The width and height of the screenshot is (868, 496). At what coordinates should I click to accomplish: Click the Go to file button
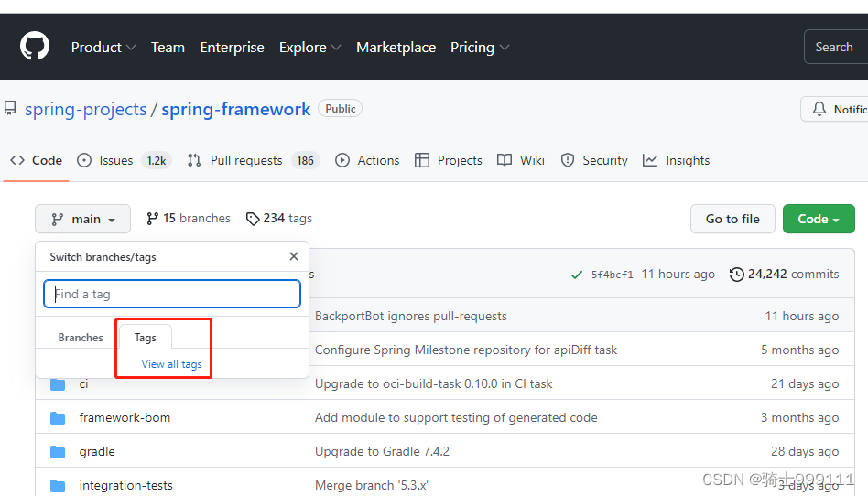(732, 220)
